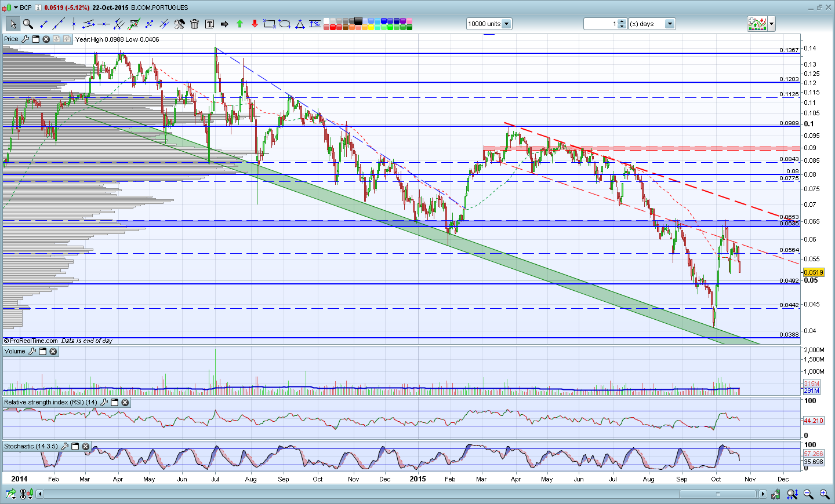Click the BCP info button

[x=38, y=8]
